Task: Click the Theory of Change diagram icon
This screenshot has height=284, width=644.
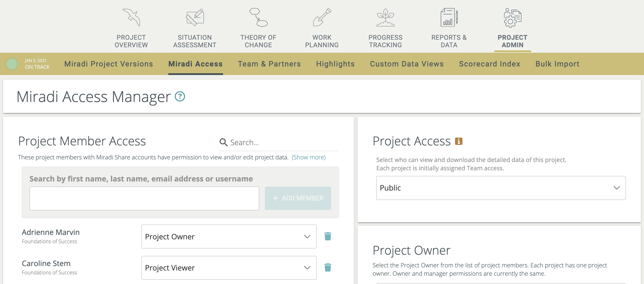Action: (258, 18)
